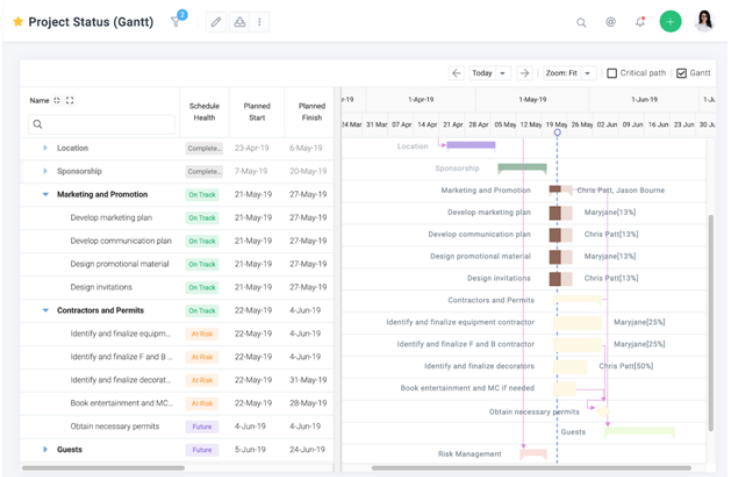The width and height of the screenshot is (730, 477).
Task: Open the @ mentions icon
Action: [x=610, y=22]
